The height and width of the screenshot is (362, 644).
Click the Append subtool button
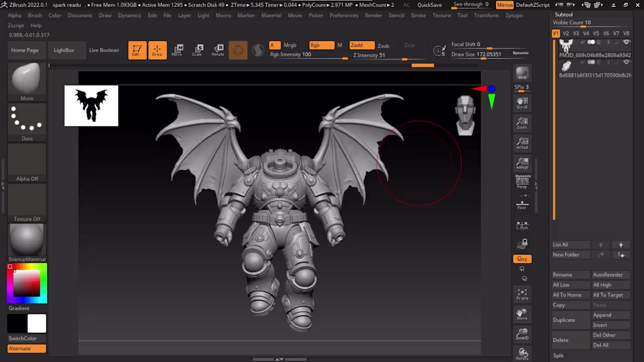611,315
